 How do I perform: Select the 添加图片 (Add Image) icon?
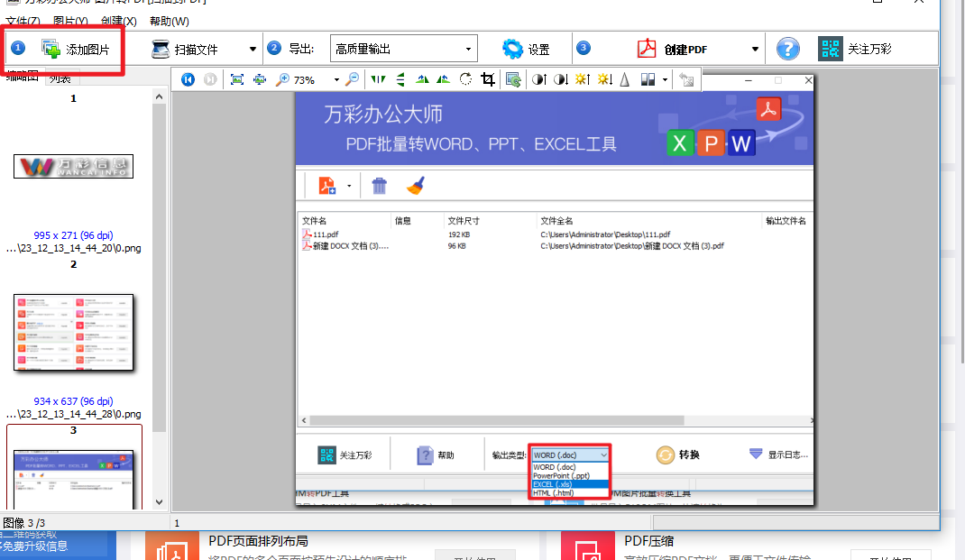point(50,48)
